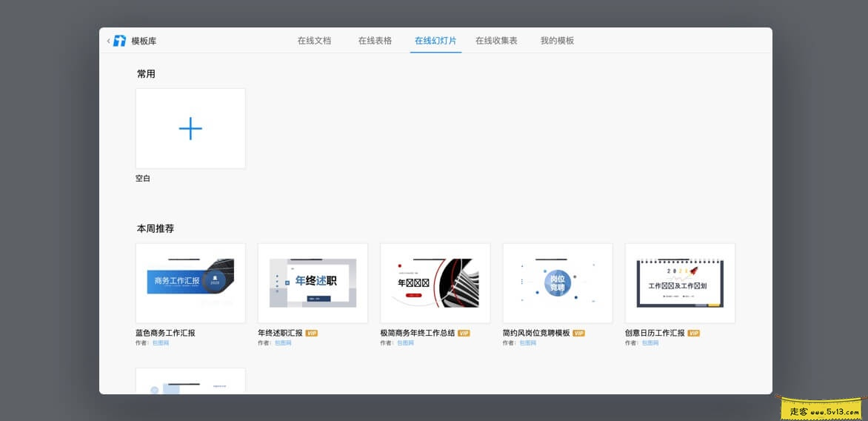Open the calendar-style 工作汇报 template thumbnail

[x=680, y=283]
